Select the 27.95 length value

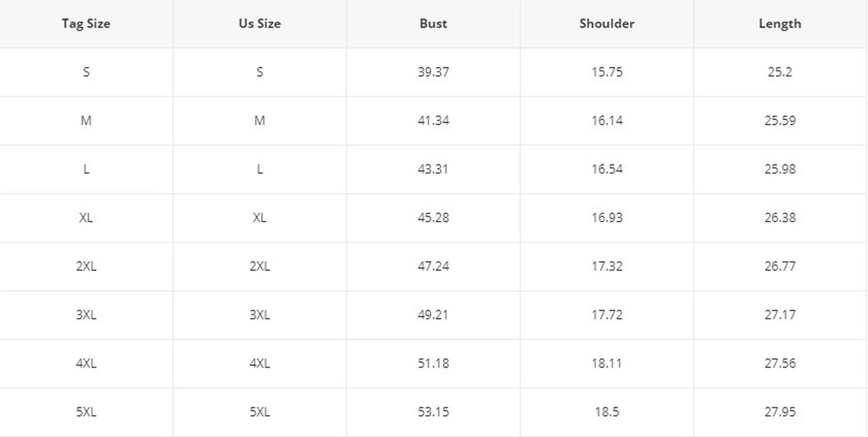pyautogui.click(x=780, y=412)
